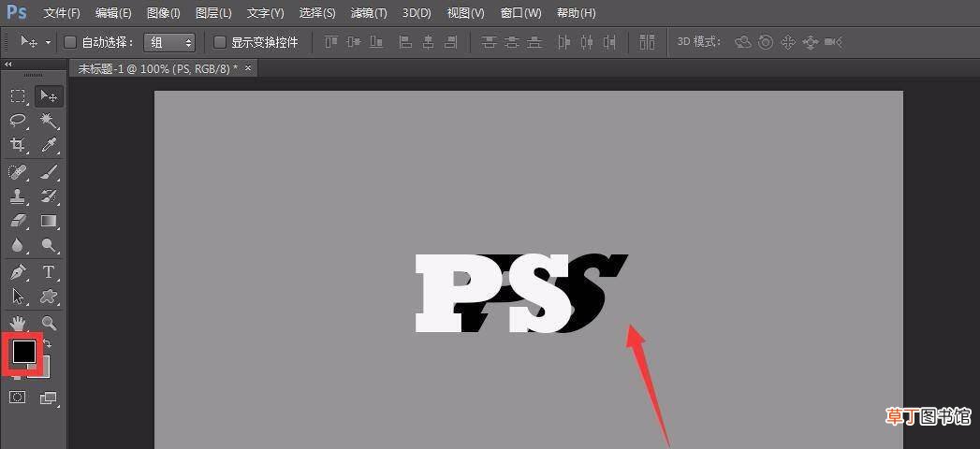Open the 文件(F) menu

click(62, 12)
